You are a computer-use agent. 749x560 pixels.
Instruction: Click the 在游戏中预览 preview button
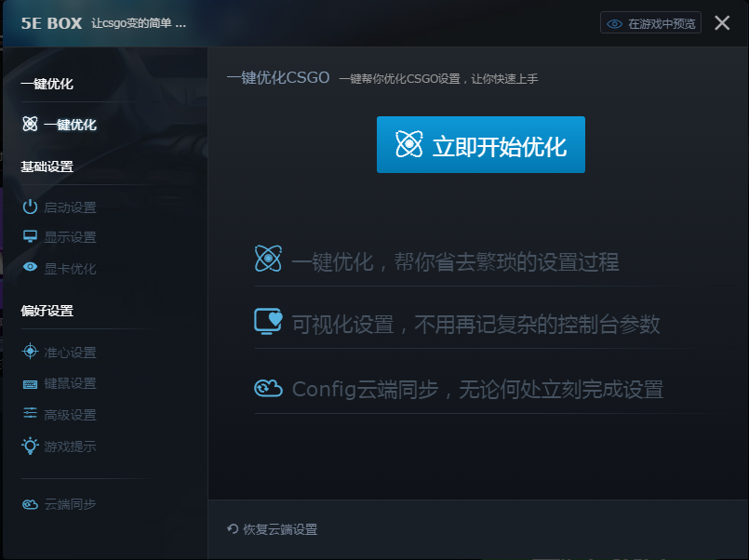point(650,23)
